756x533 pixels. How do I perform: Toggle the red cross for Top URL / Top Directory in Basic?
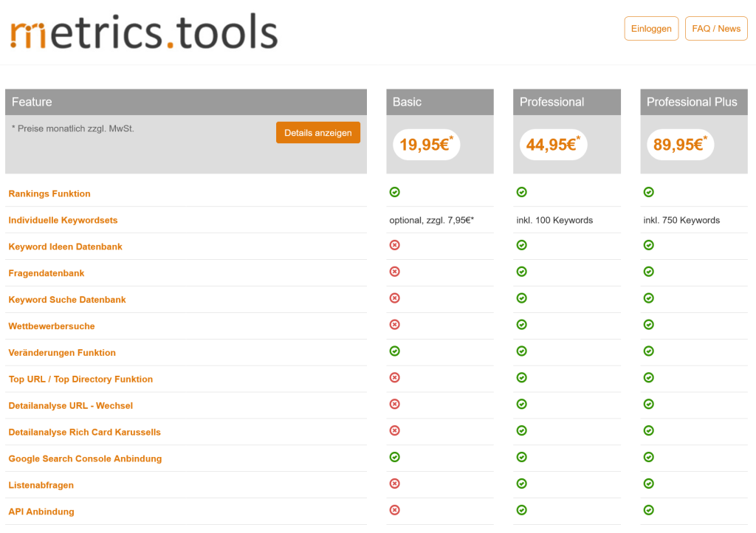pos(394,378)
